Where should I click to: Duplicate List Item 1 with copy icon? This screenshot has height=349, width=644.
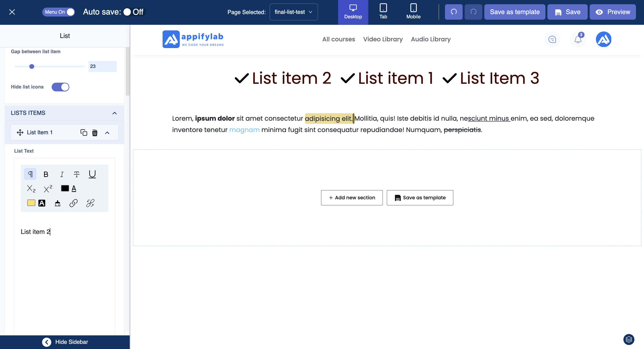pos(84,133)
